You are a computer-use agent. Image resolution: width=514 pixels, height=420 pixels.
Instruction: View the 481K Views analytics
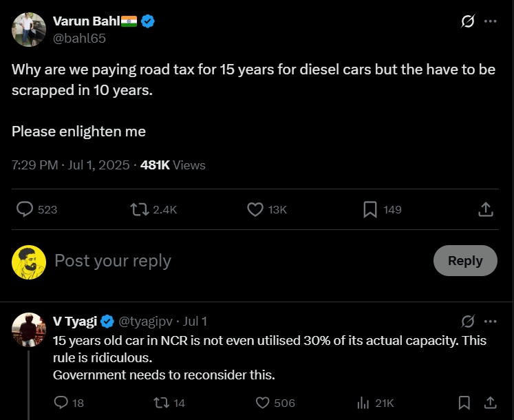[x=173, y=165]
